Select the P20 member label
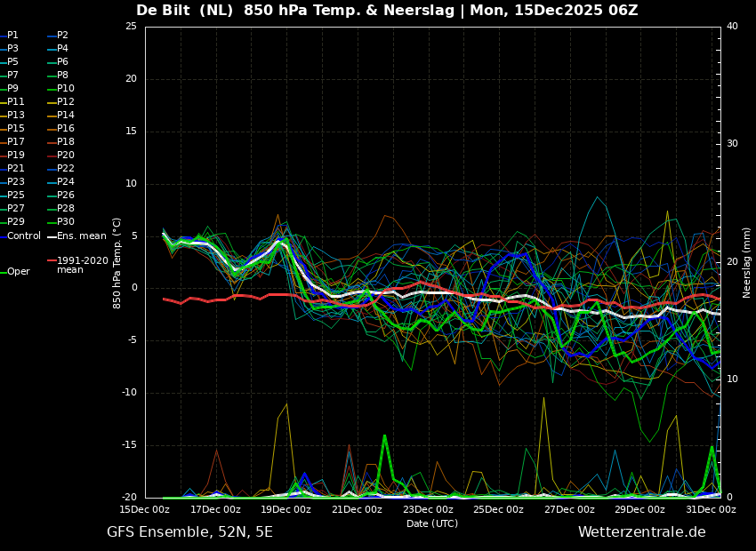 [x=66, y=156]
